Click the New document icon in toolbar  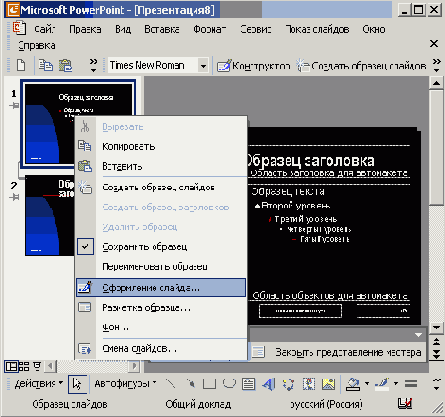point(21,65)
